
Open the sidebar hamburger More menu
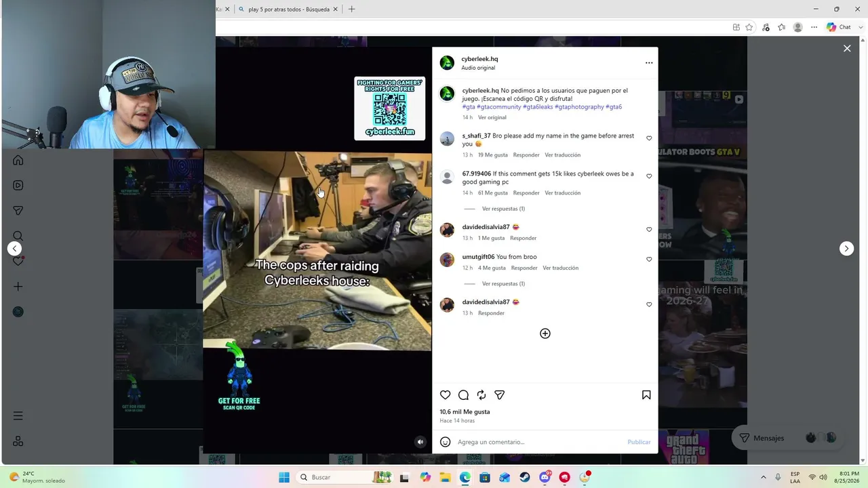(18, 416)
